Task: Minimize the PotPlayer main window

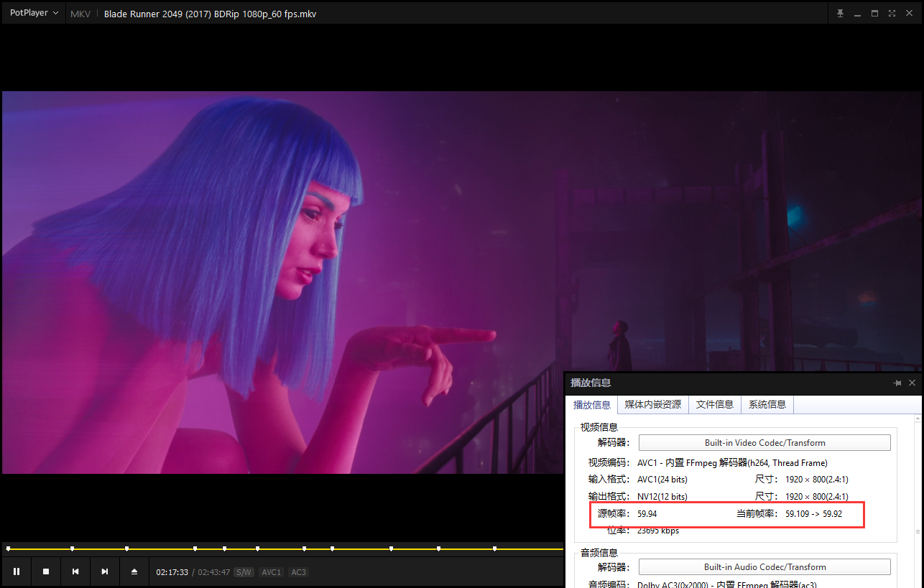Action: [x=857, y=14]
